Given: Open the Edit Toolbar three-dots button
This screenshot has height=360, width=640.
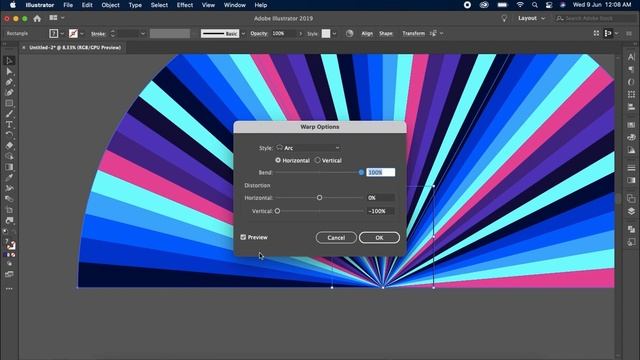Looking at the screenshot, I should click(9, 289).
